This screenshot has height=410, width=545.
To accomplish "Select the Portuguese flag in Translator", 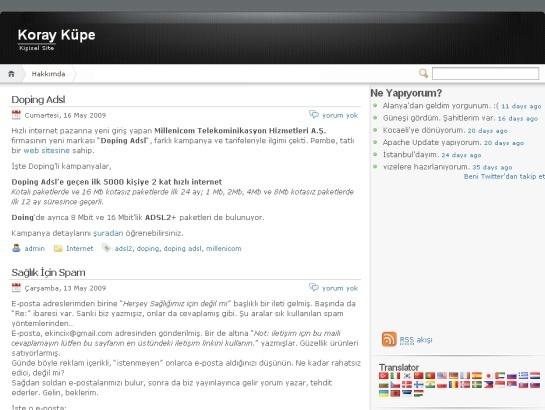I will [x=430, y=376].
